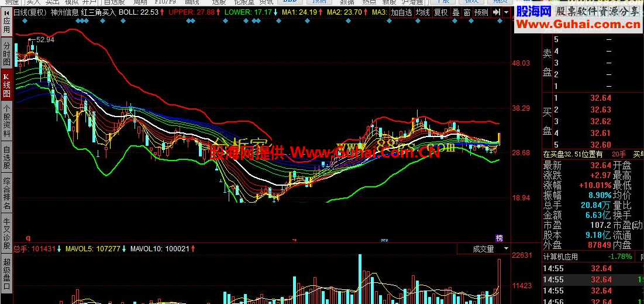This screenshot has width=644, height=304.
Task: Switch to the 分时图 view
Action: pos(6,53)
